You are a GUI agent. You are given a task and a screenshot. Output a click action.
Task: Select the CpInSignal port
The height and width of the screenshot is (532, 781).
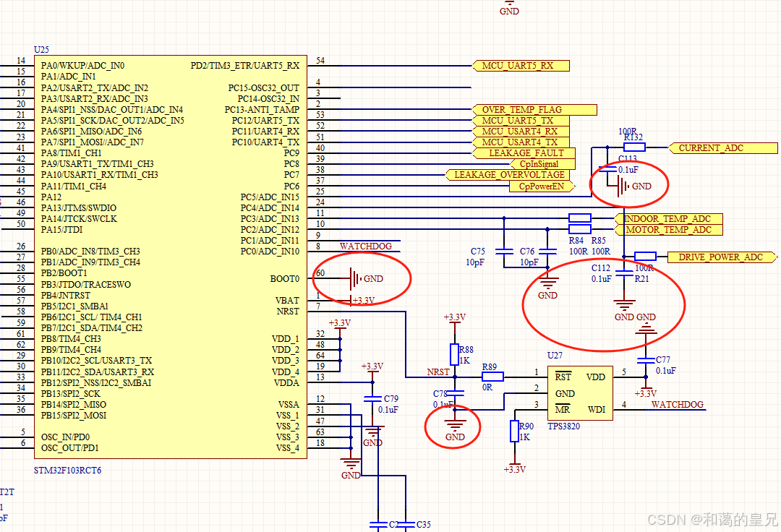tap(543, 164)
